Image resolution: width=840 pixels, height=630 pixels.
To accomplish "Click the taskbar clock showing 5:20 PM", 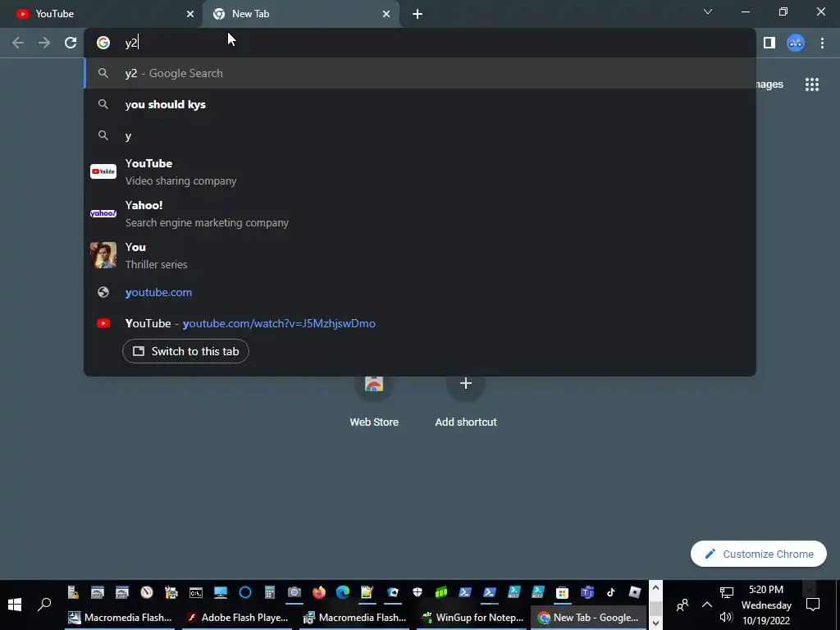I will point(766,605).
